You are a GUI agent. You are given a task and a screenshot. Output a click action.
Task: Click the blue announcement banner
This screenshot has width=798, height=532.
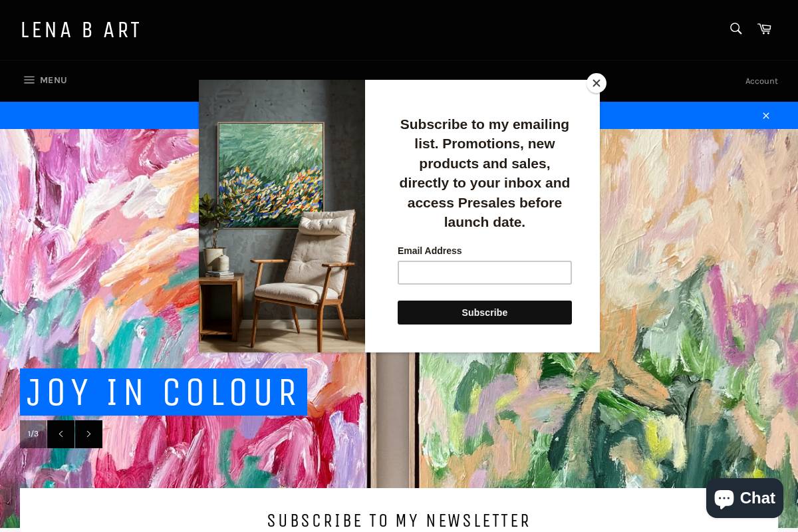click(x=399, y=115)
